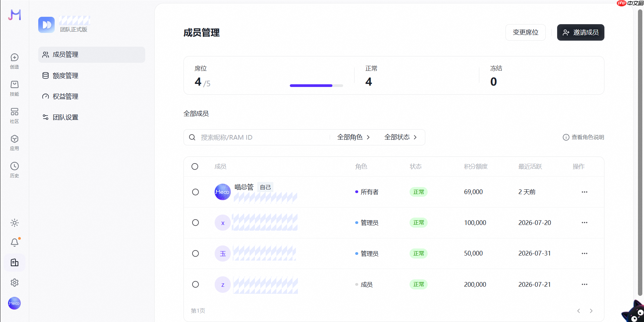This screenshot has height=322, width=644.
Task: Expand the 全部状态 status filter
Action: click(x=400, y=137)
